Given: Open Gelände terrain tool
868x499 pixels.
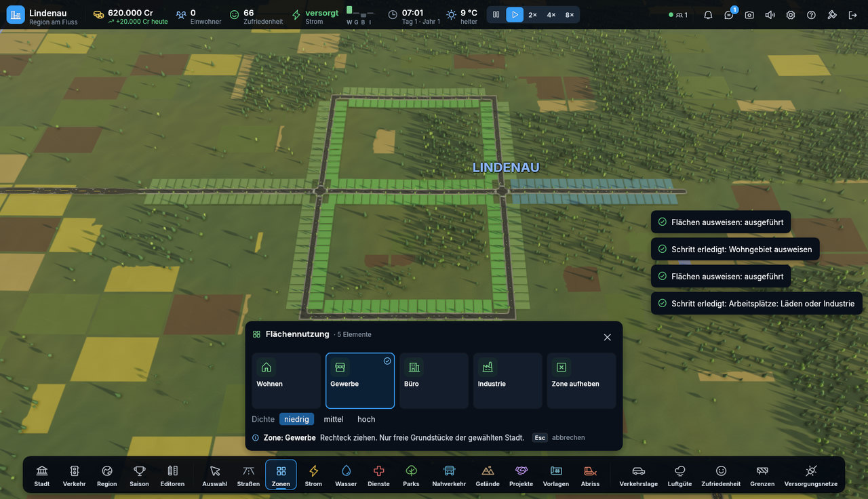Looking at the screenshot, I should 488,475.
